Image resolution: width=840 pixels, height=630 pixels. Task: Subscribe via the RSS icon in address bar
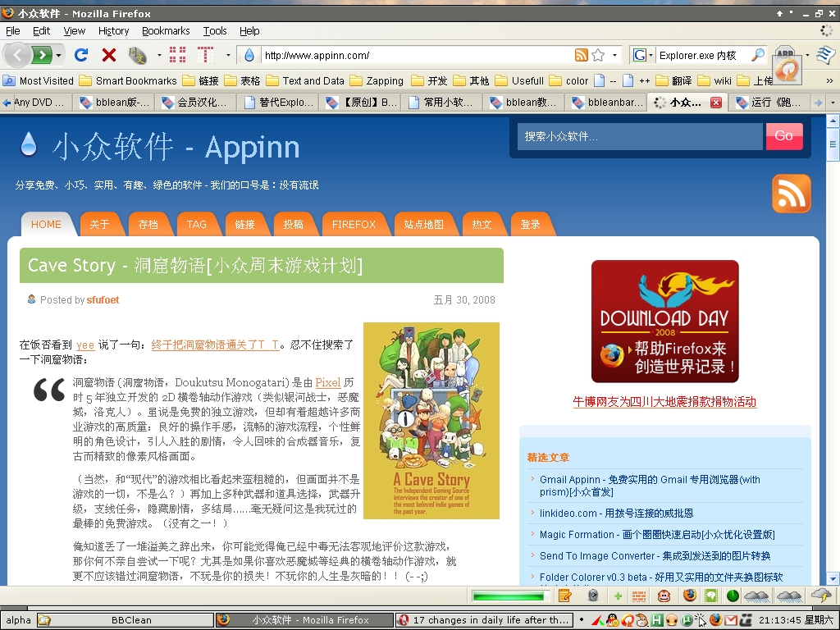point(582,55)
